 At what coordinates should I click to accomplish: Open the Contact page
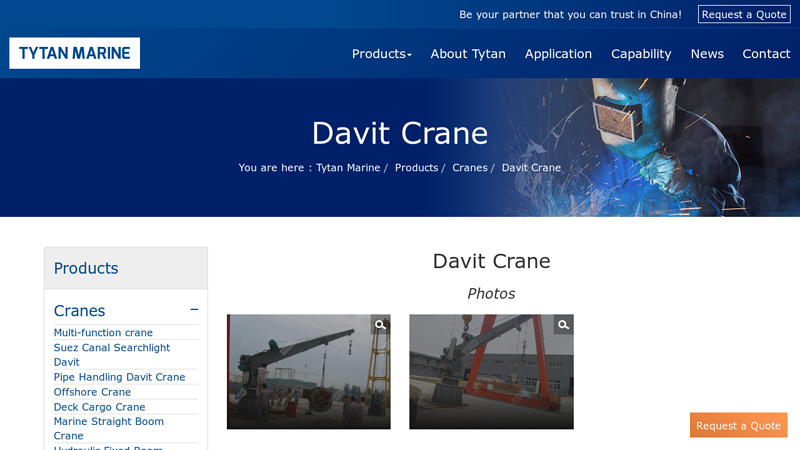coord(766,54)
